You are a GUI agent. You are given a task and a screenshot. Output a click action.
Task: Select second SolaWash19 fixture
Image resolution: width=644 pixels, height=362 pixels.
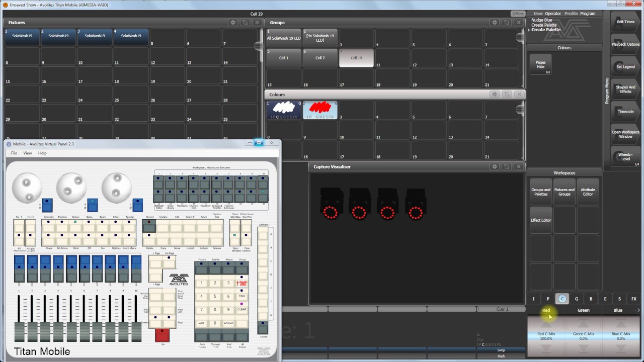click(58, 37)
